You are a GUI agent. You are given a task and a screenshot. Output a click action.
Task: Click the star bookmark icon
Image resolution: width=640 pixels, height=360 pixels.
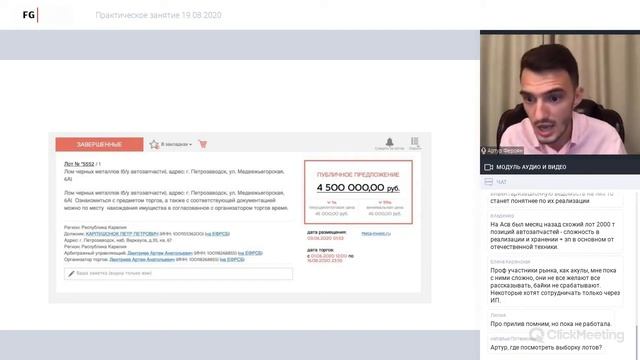coord(154,144)
